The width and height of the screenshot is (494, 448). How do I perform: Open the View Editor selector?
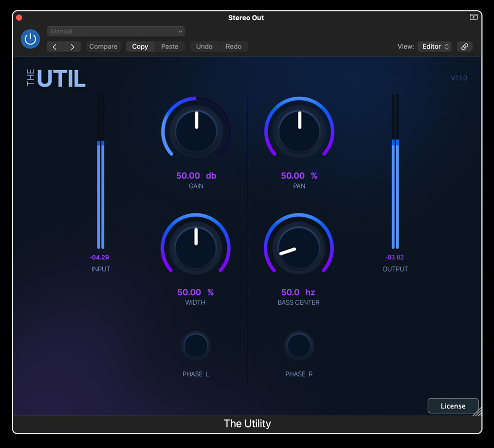(434, 46)
